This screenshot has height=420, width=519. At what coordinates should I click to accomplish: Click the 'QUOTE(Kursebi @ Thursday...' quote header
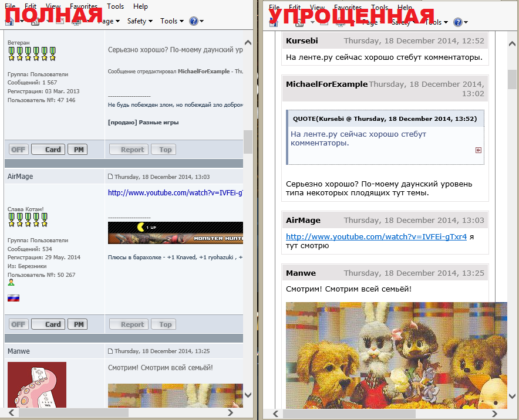385,118
